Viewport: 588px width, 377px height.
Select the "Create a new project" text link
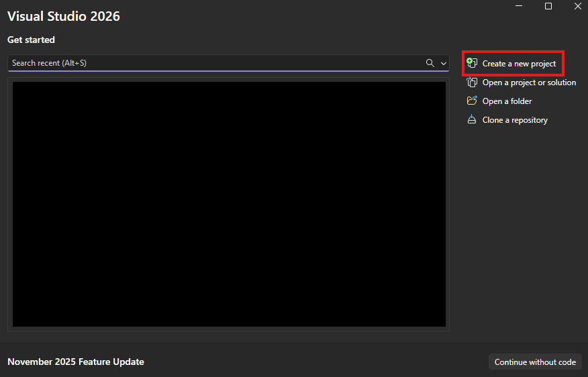point(519,64)
